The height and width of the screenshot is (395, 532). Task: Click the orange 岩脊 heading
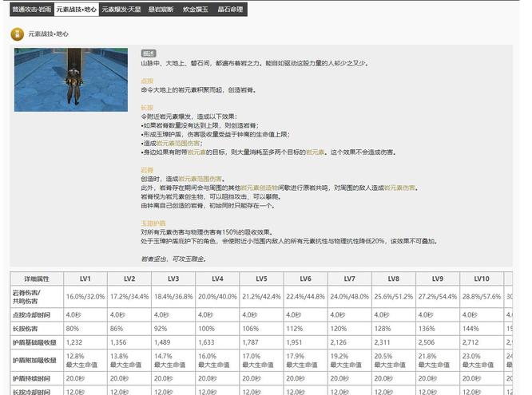(x=147, y=170)
